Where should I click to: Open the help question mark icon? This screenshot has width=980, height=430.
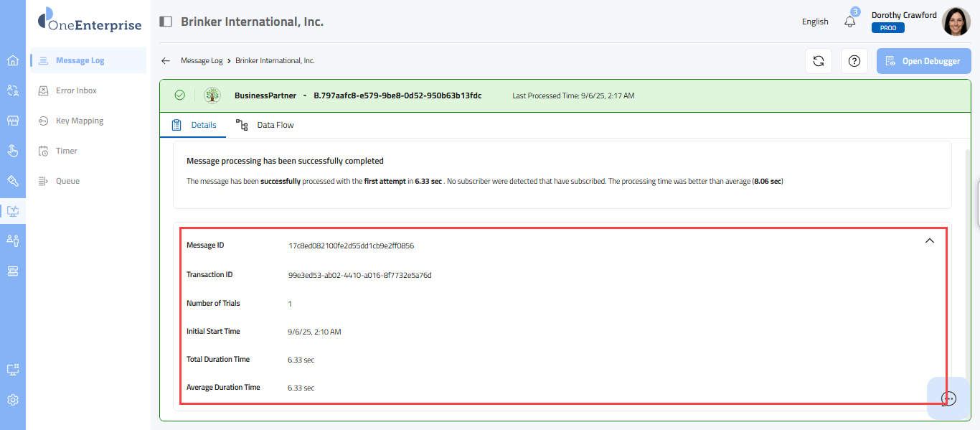pyautogui.click(x=854, y=61)
